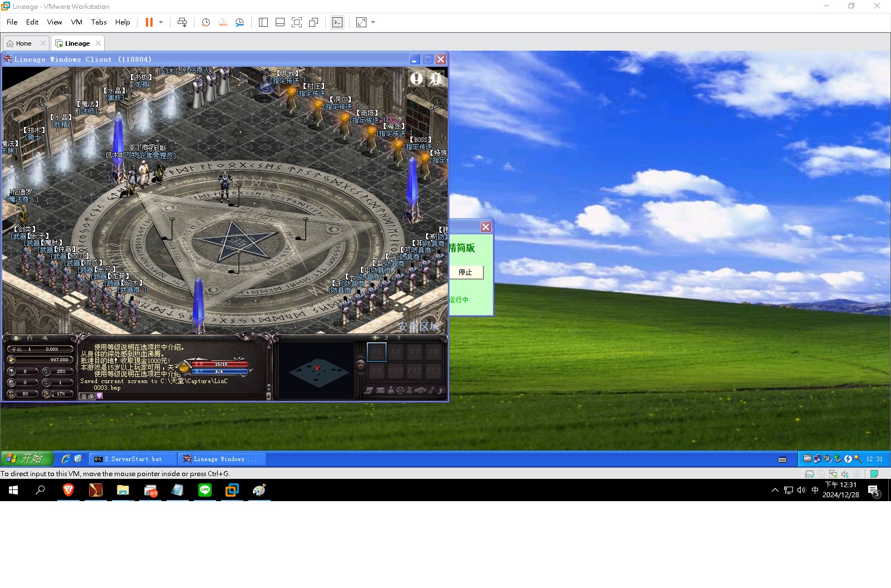This screenshot has height=588, width=891.
Task: Toggle the library sidebar view icon
Action: pyautogui.click(x=263, y=22)
